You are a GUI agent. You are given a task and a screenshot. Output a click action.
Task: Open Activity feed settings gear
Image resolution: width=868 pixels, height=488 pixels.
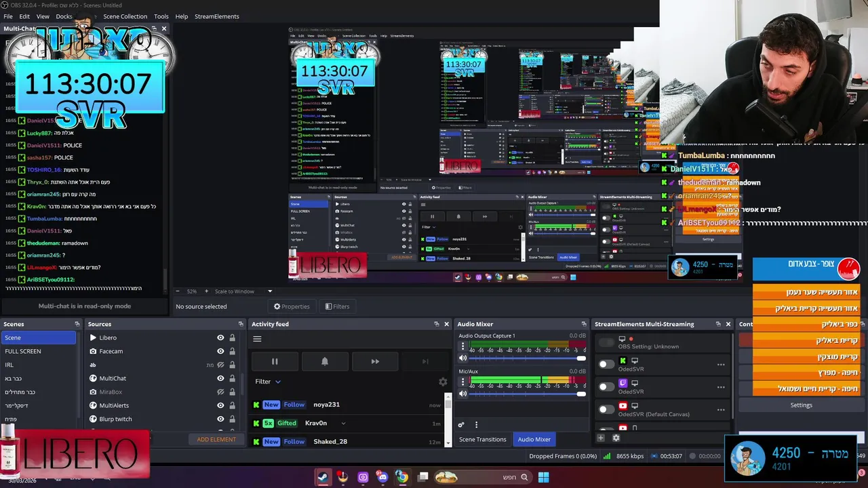point(443,382)
